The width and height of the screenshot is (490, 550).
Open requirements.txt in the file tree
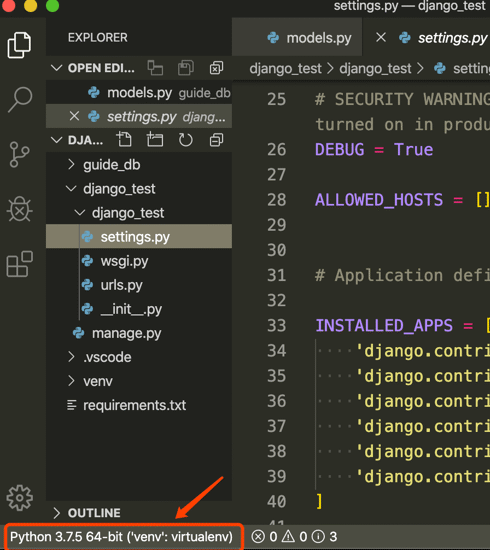(x=139, y=405)
